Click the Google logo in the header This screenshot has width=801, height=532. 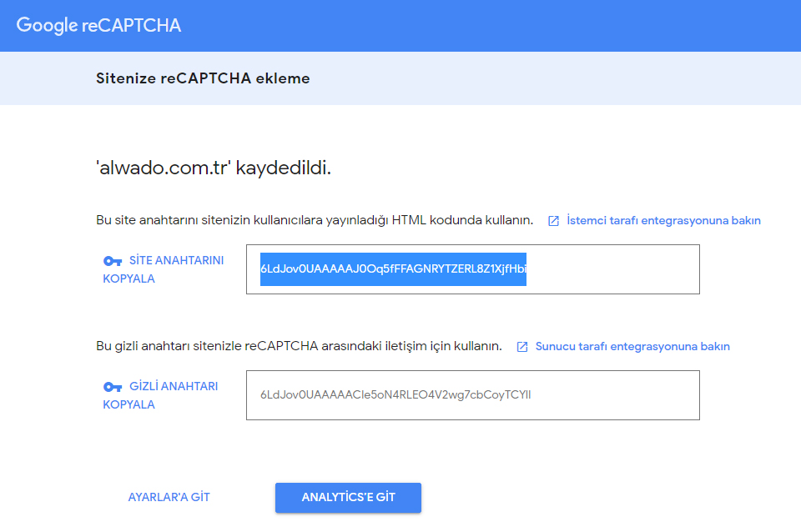coord(47,26)
